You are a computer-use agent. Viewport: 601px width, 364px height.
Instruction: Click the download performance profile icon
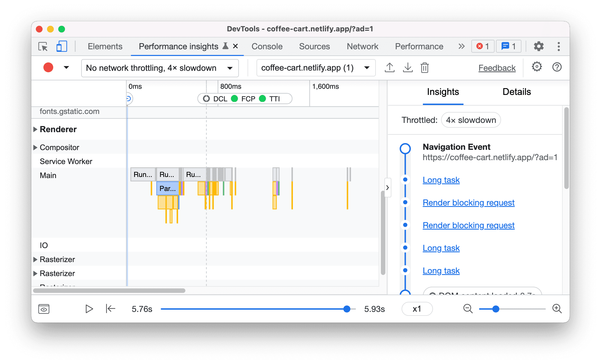(x=407, y=68)
